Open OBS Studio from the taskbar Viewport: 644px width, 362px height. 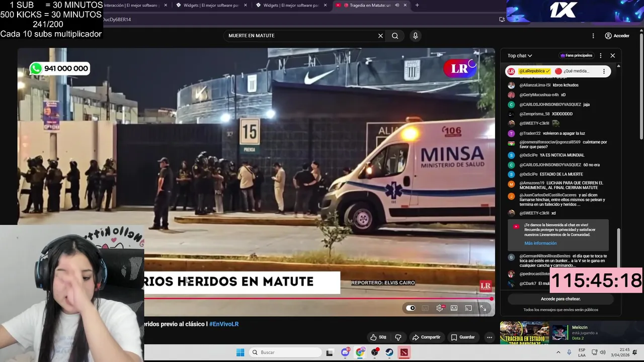coord(375,352)
